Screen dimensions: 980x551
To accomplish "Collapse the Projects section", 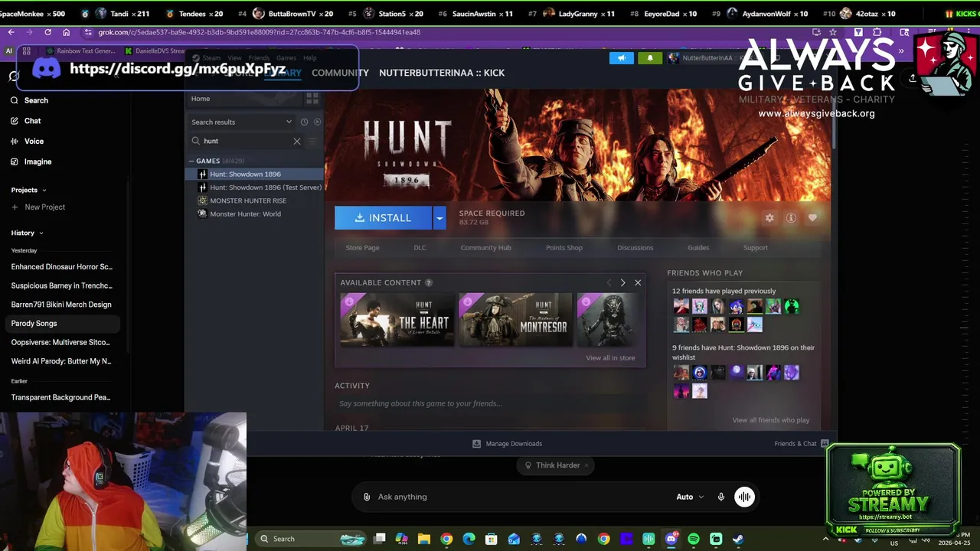I will tap(29, 190).
